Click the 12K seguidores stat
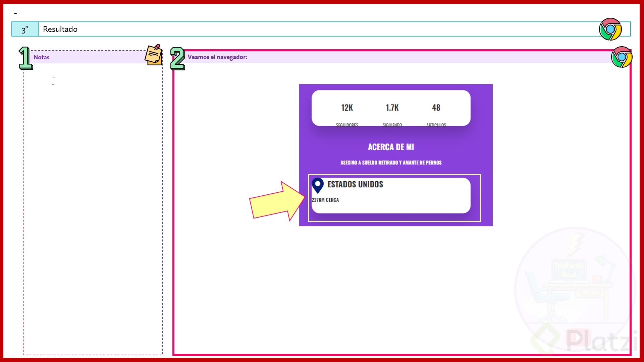The image size is (644, 362). [347, 108]
